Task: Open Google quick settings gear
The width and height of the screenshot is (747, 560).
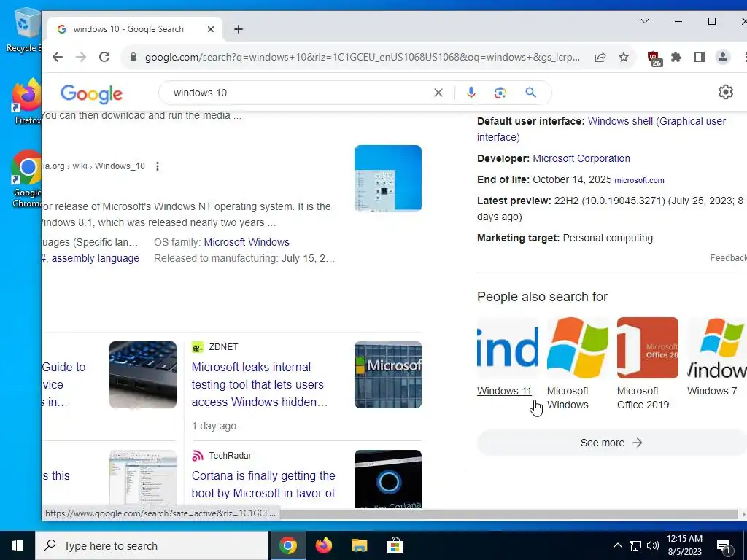Action: (726, 91)
